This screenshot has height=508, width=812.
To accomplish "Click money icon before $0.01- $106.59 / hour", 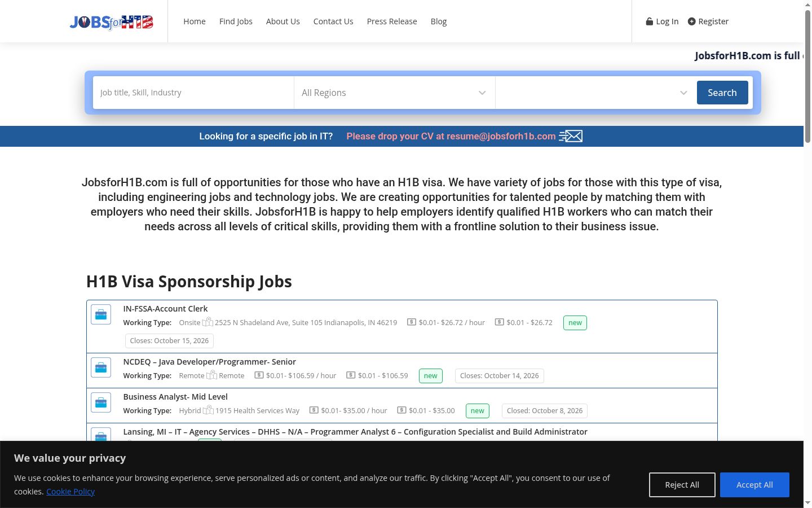I will pos(259,375).
